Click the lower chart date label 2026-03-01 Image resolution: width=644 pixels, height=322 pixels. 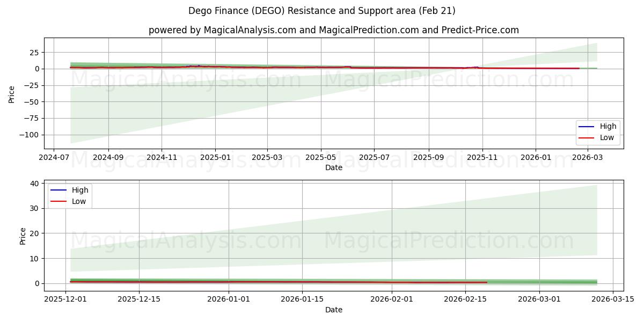pos(538,299)
